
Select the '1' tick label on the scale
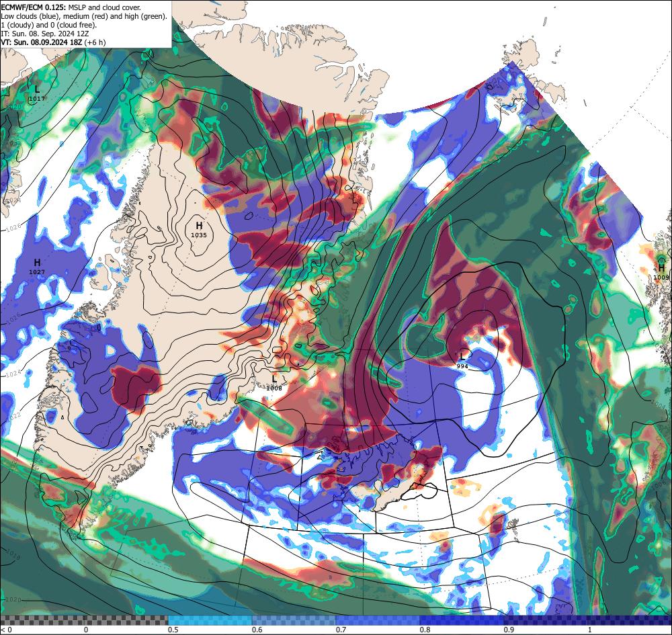[590, 630]
